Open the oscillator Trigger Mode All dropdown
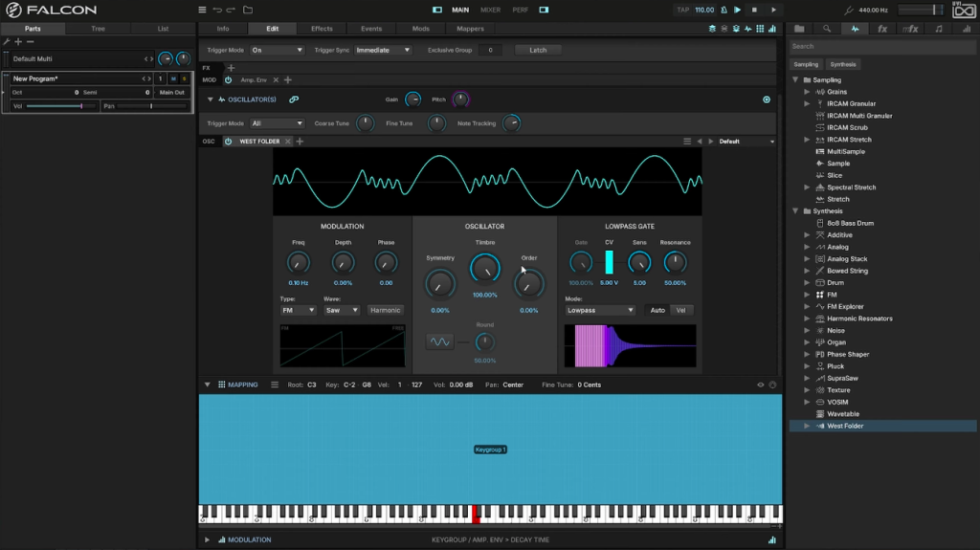Viewport: 980px width, 550px height. click(x=277, y=123)
